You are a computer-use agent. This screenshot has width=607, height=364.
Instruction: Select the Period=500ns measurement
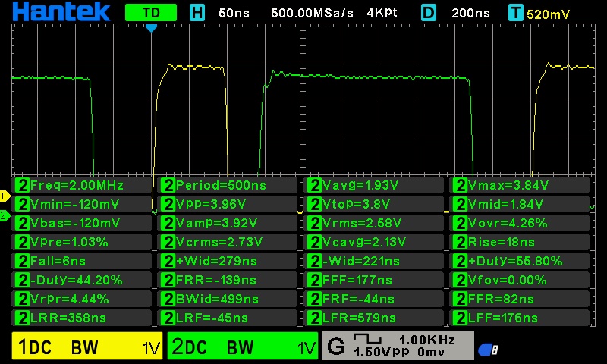tap(228, 185)
